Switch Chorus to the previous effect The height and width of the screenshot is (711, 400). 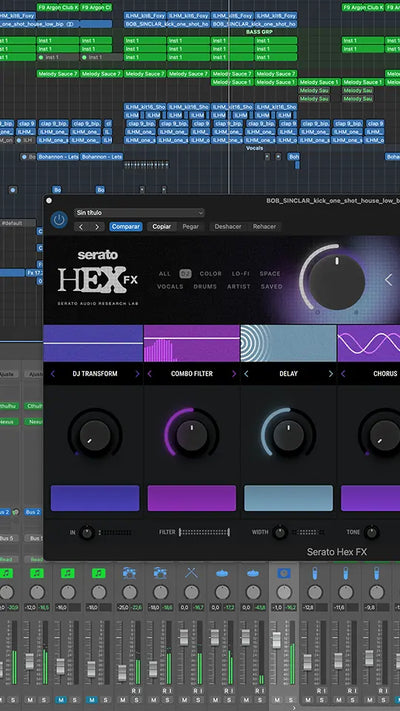[343, 374]
